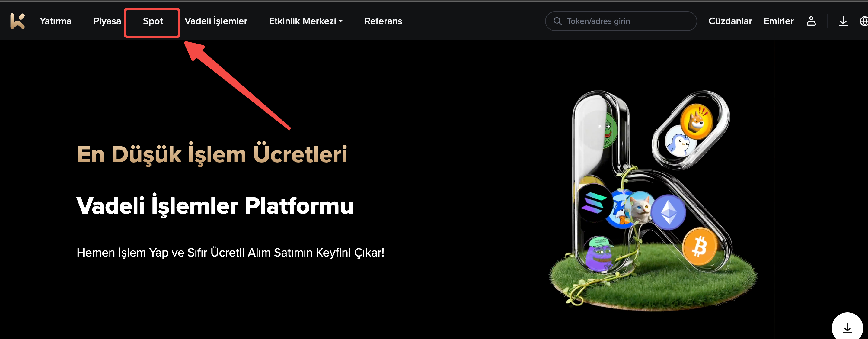Open the user profile icon
The image size is (868, 339).
pos(811,21)
